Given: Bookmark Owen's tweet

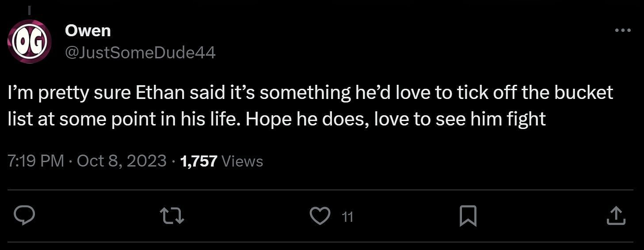Looking at the screenshot, I should (x=468, y=216).
